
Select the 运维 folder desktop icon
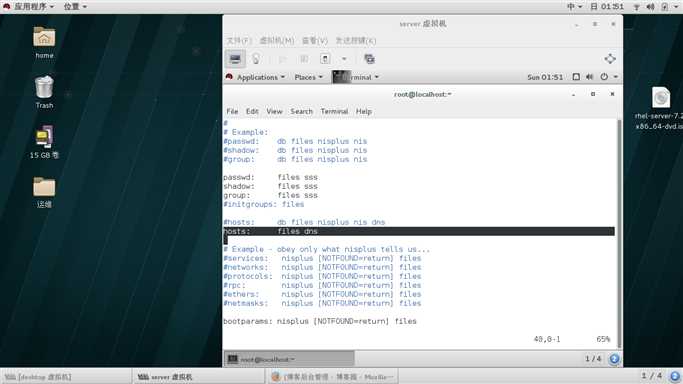[x=44, y=192]
